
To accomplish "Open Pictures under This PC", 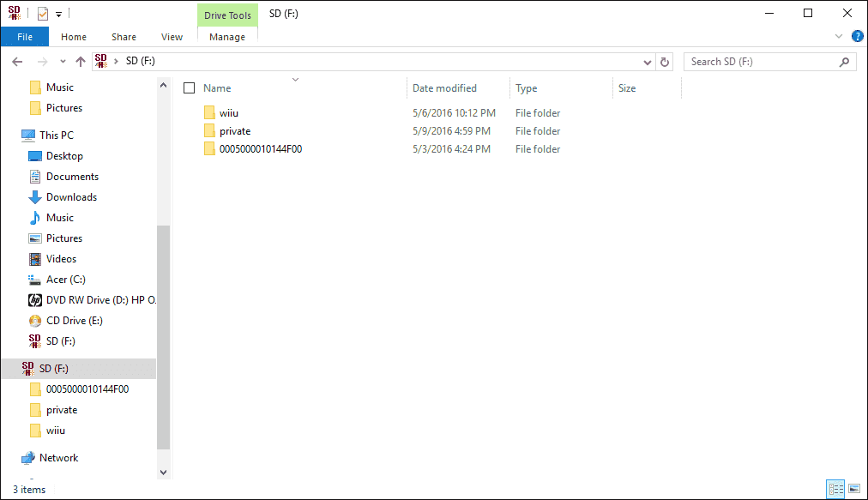I will click(x=64, y=238).
